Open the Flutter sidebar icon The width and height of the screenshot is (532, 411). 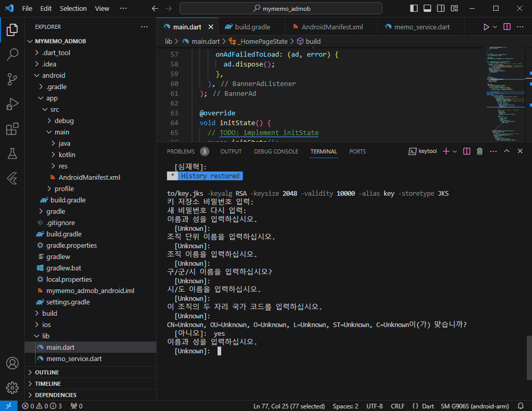12,178
